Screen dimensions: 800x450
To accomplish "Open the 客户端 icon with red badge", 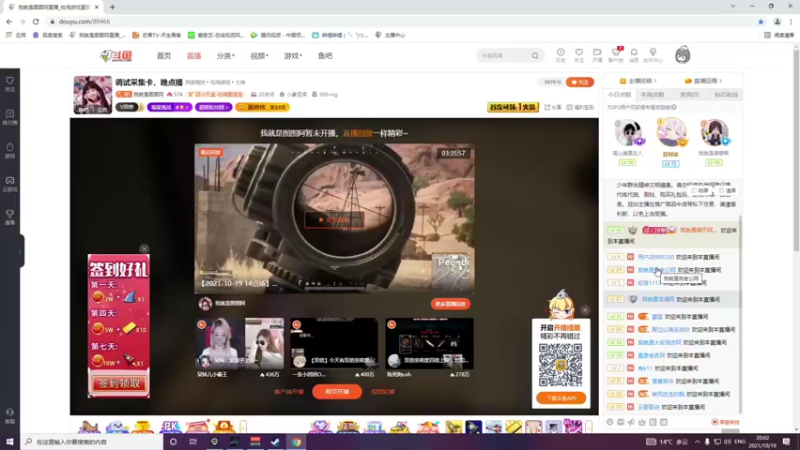I will point(616,55).
